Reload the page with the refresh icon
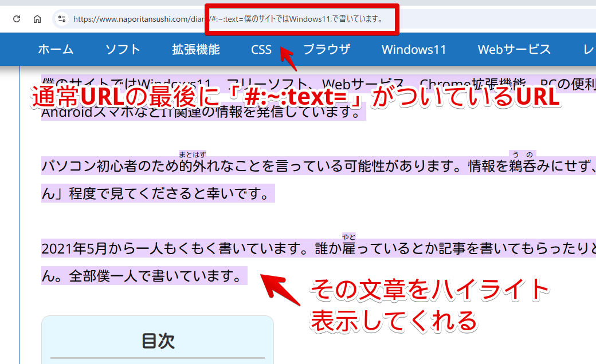The height and width of the screenshot is (364, 596). click(17, 19)
